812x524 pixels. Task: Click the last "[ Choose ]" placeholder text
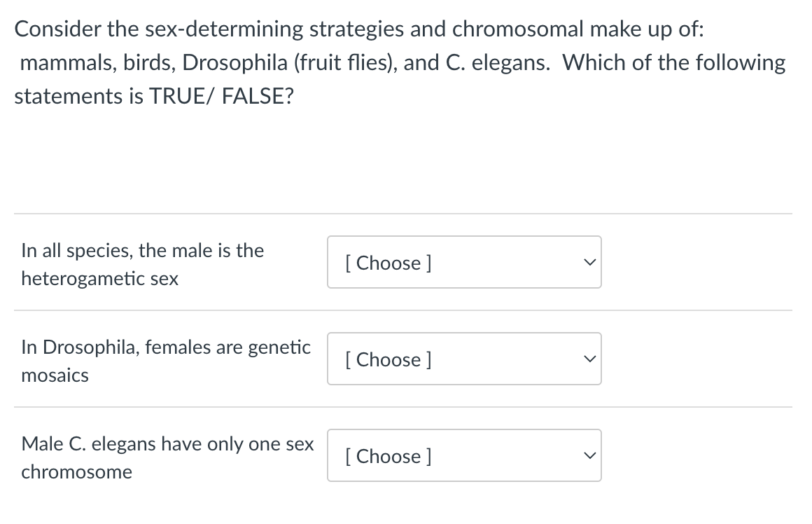point(388,456)
